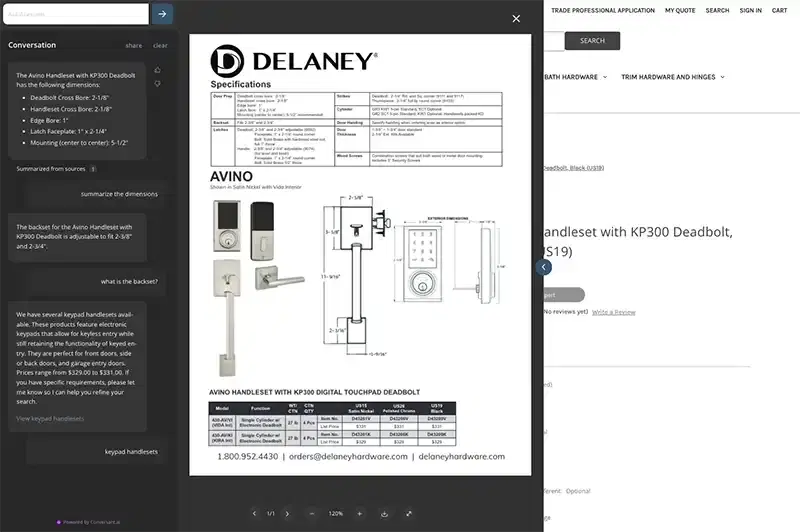Open Search in the top menu
Viewport: 800px width, 532px height.
(717, 10)
